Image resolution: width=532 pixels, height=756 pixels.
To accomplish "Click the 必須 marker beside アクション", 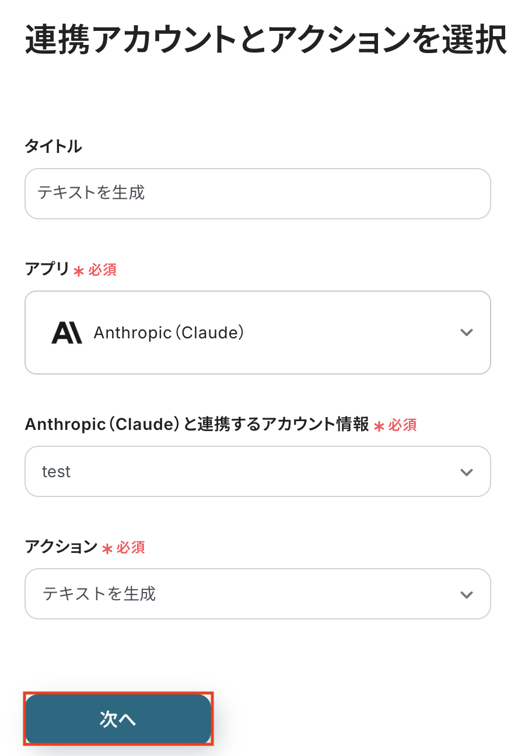I will tap(131, 548).
